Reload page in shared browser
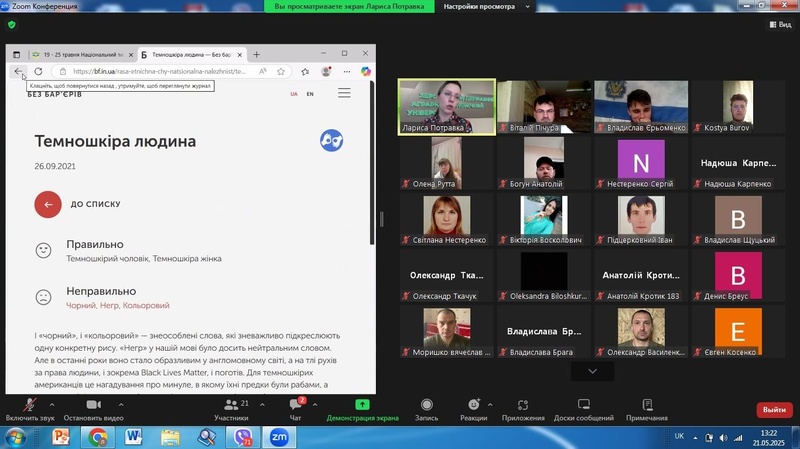 click(38, 71)
